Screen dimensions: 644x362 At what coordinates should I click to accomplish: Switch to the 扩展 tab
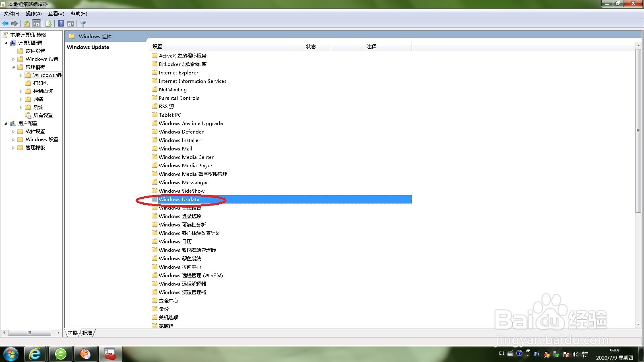(x=73, y=333)
